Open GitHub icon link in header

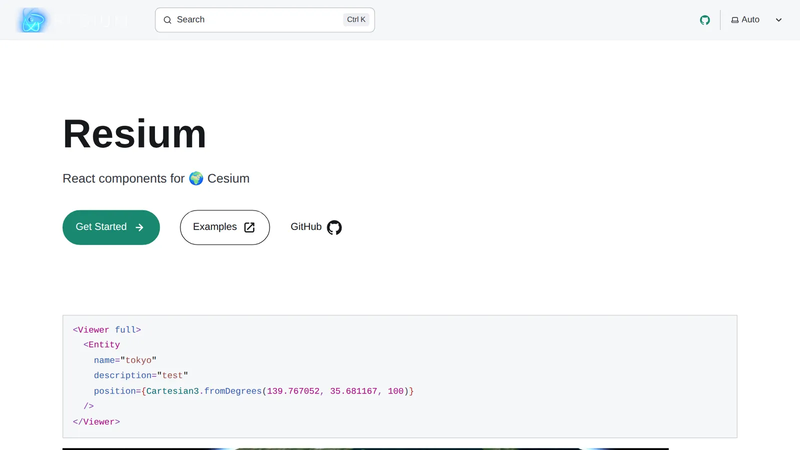pyautogui.click(x=705, y=20)
